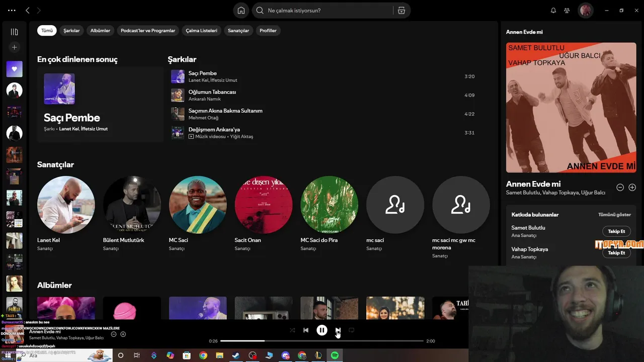Screen dimensions: 644x362
Task: Open first pink album cover under Albümler
Action: tap(66, 308)
